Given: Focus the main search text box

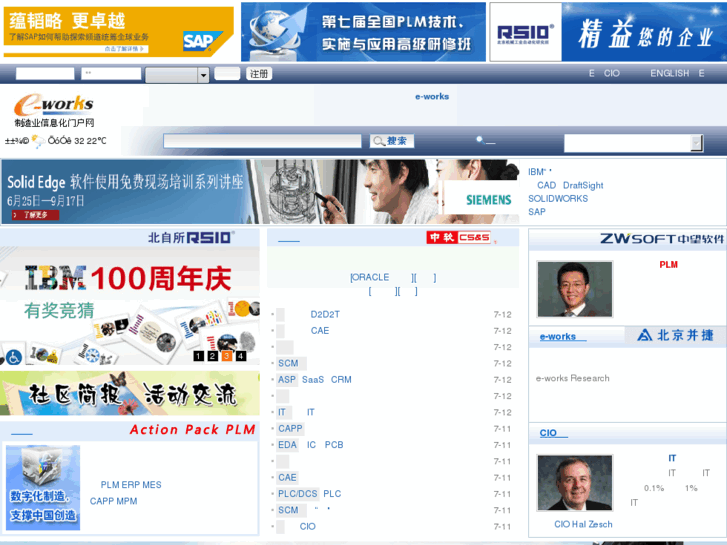Looking at the screenshot, I should pos(262,141).
